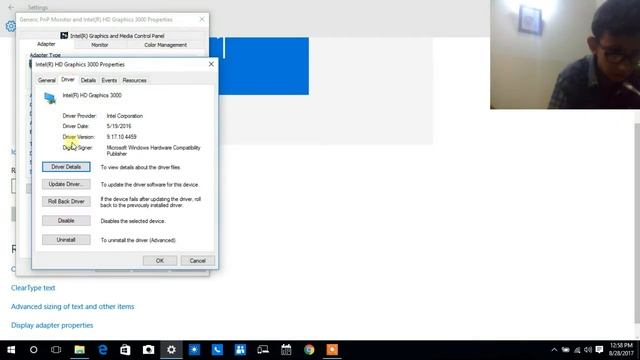
Task: Open the Color Management tab
Action: (165, 45)
